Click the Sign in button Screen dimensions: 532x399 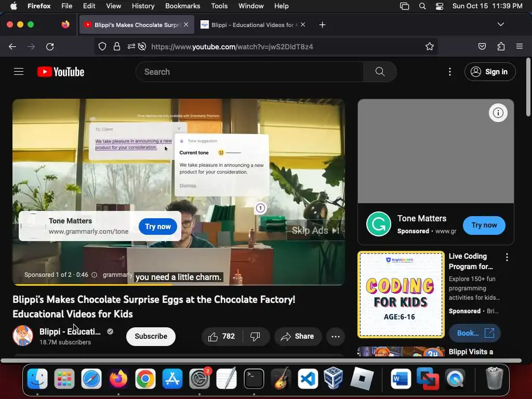click(x=490, y=72)
